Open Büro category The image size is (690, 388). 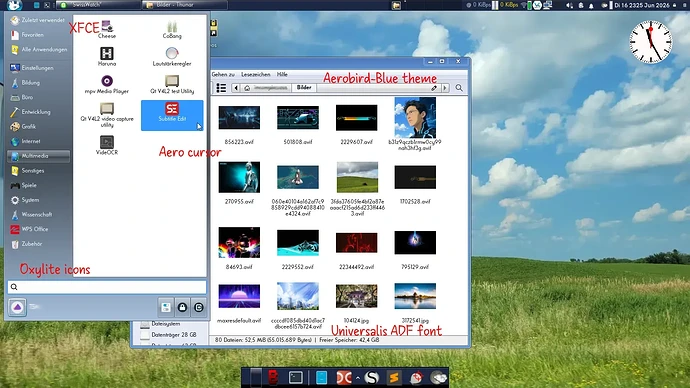click(38, 97)
